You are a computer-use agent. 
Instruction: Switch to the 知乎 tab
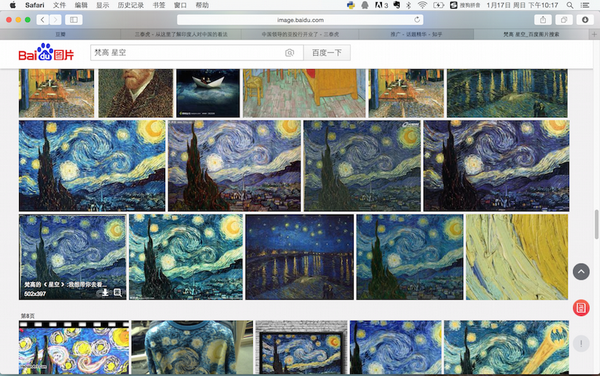pyautogui.click(x=416, y=34)
